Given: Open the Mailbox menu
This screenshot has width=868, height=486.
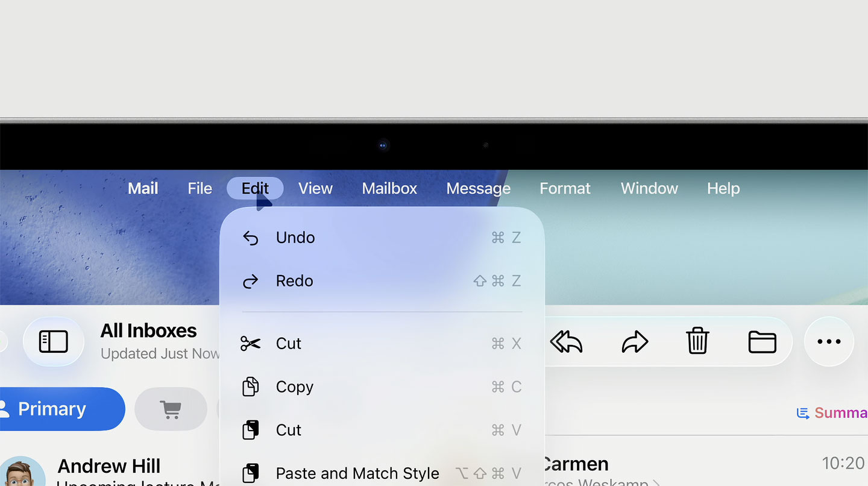Looking at the screenshot, I should point(389,188).
